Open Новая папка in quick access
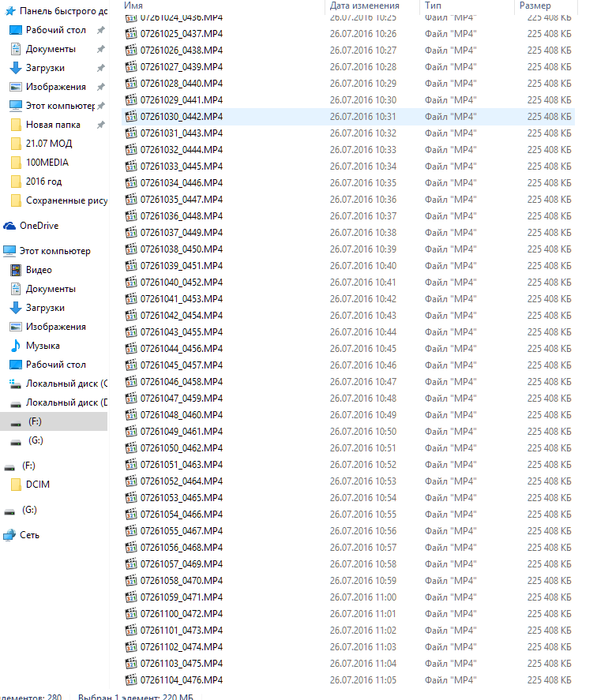 click(x=53, y=125)
